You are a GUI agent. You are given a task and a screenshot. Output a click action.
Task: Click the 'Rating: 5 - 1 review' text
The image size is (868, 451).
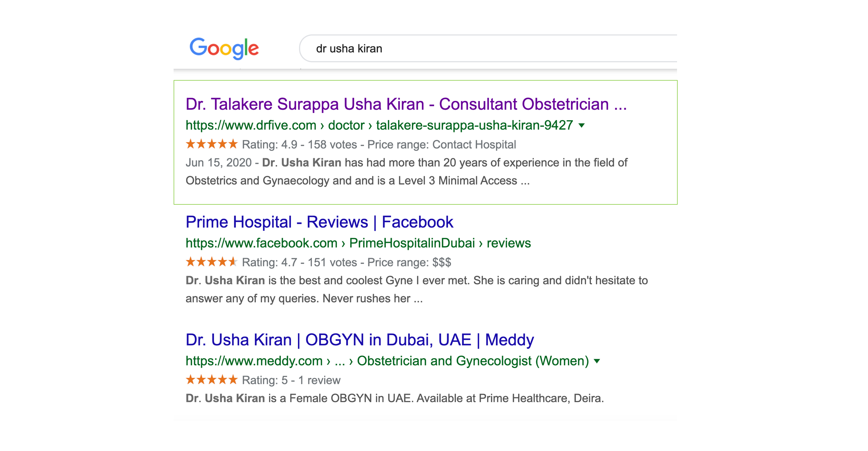coord(291,380)
